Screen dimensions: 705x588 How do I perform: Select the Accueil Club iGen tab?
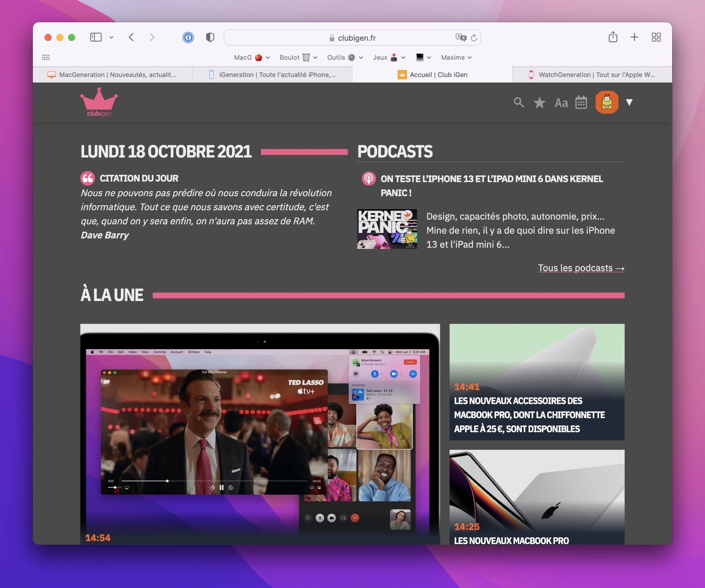pos(432,75)
